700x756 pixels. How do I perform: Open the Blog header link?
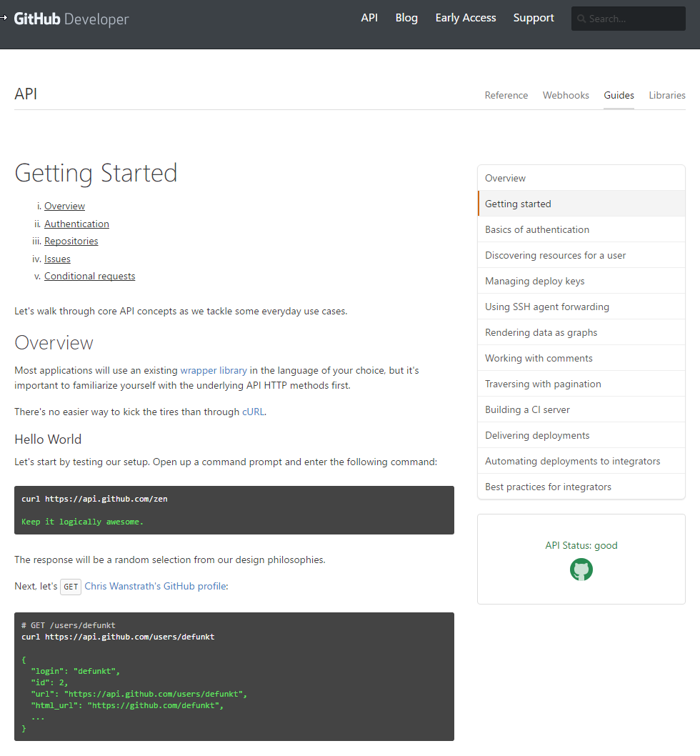406,18
